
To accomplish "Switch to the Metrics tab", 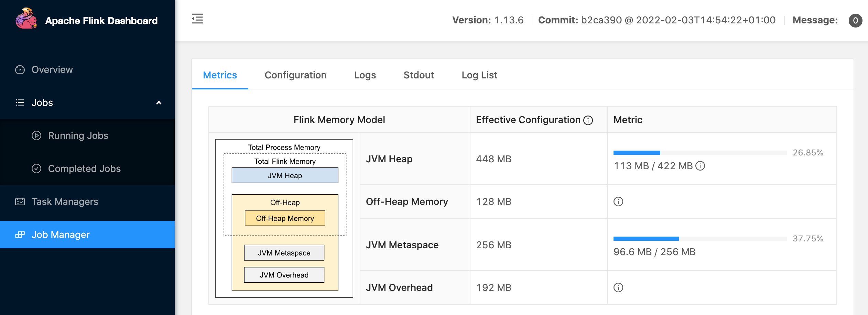I will 220,75.
